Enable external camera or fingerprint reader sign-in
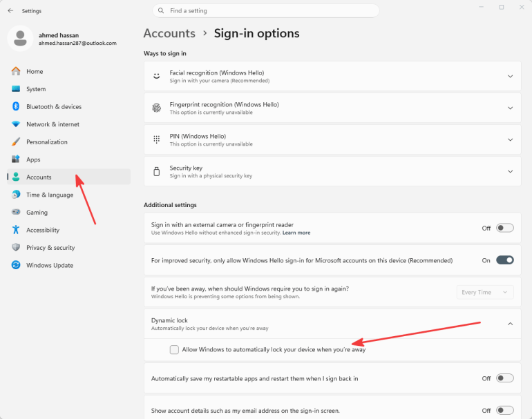The image size is (532, 419). tap(505, 228)
